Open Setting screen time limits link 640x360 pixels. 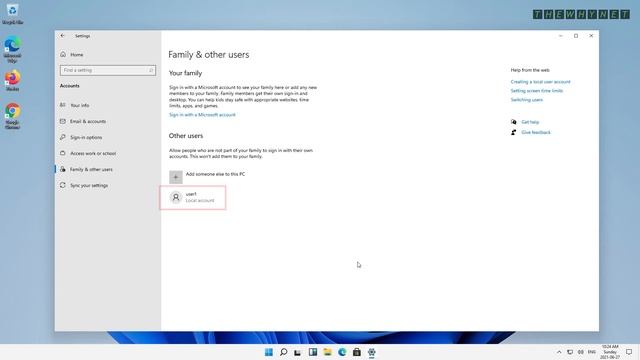tap(537, 91)
